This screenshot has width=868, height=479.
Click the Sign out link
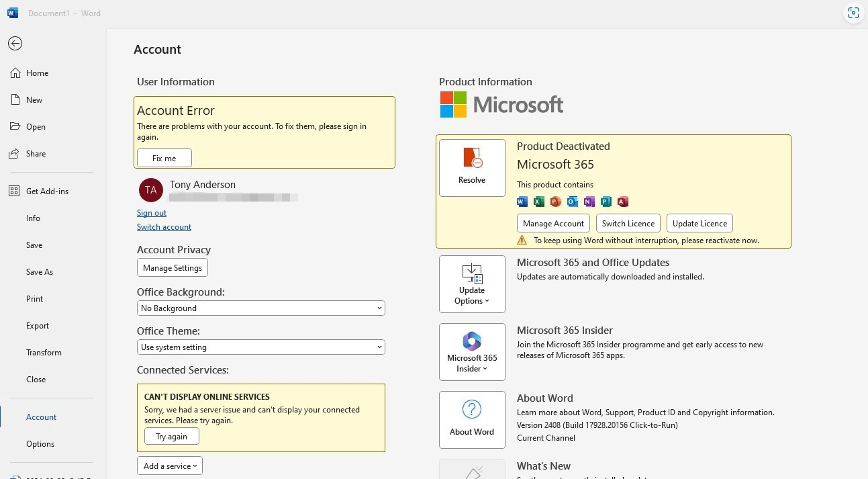(152, 213)
